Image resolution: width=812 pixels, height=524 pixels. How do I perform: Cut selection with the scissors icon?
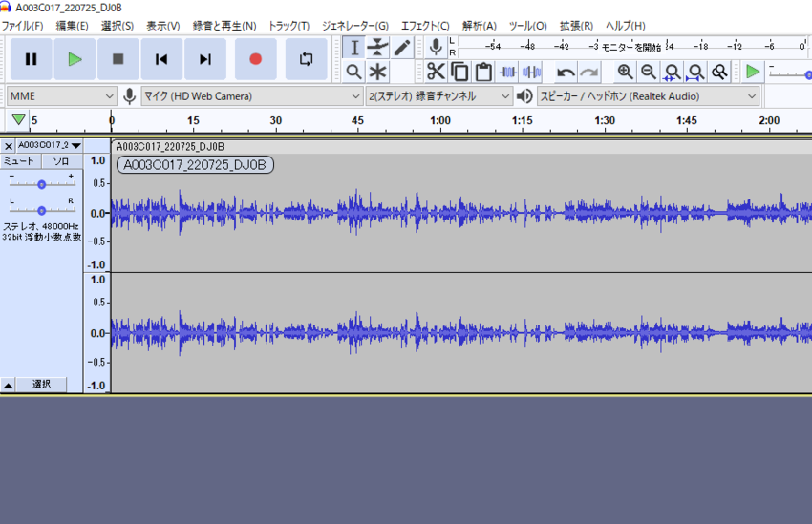coord(436,72)
